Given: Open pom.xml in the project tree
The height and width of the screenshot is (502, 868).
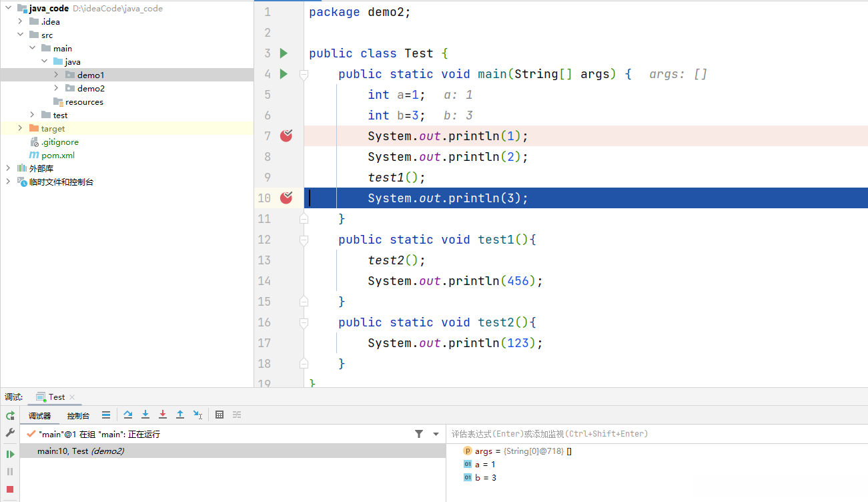Looking at the screenshot, I should 57,155.
